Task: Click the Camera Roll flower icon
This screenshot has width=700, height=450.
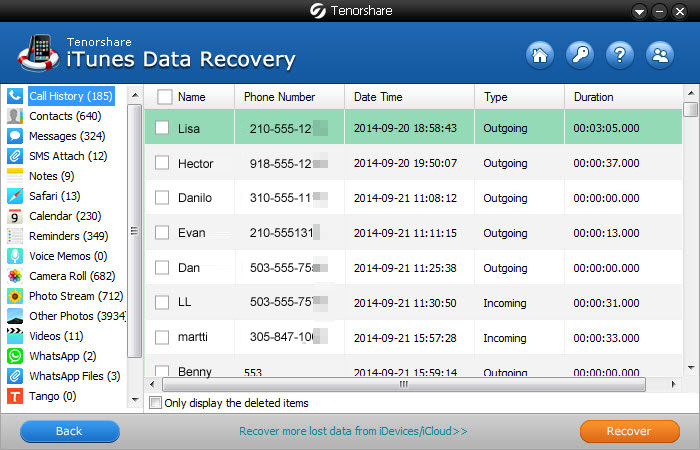Action: click(15, 276)
